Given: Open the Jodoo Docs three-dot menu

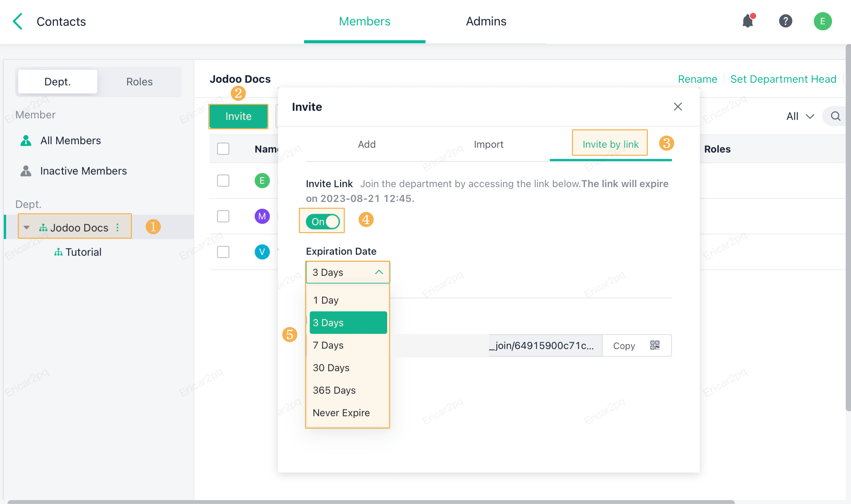Looking at the screenshot, I should pyautogui.click(x=118, y=228).
